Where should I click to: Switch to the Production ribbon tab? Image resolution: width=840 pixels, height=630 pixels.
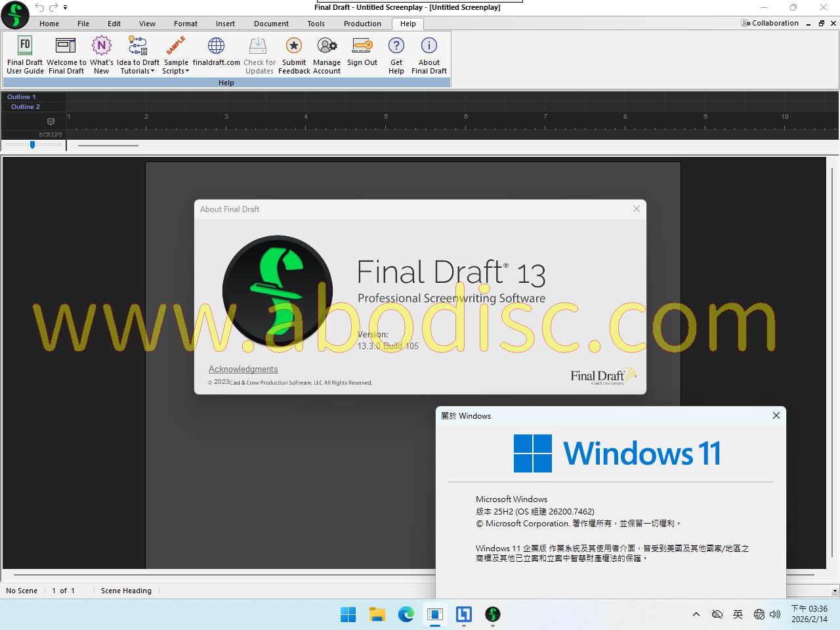[x=362, y=24]
